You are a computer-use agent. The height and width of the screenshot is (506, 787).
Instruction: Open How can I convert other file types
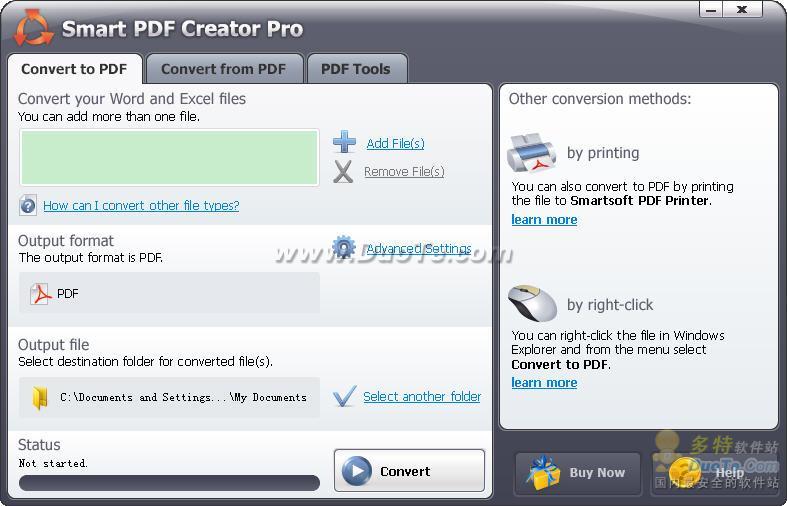coord(141,205)
